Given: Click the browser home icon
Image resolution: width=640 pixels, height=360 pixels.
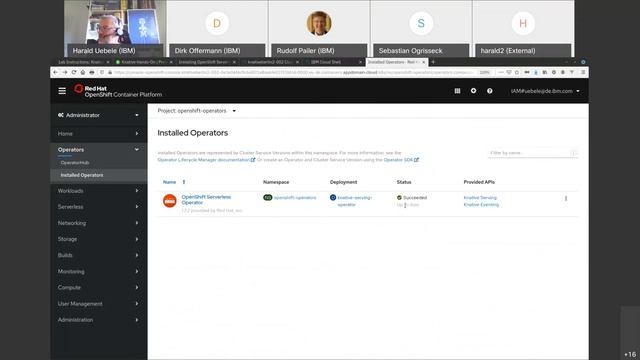Looking at the screenshot, I should coord(83,72).
